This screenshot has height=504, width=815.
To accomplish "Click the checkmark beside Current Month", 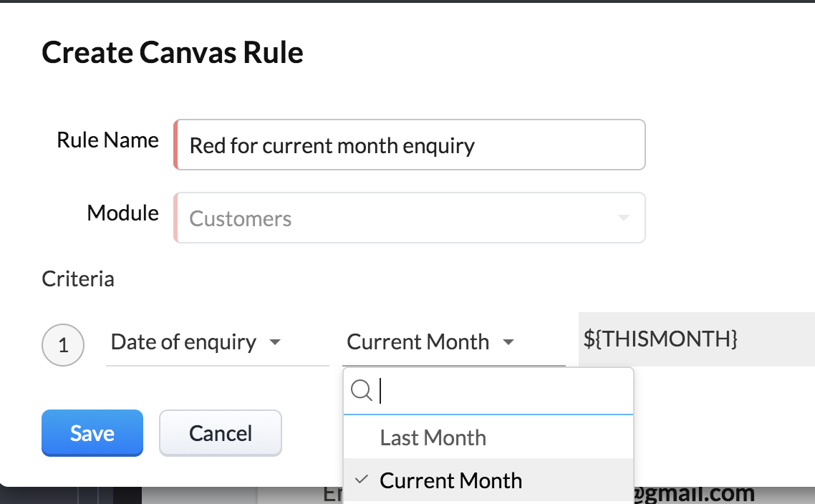I will pyautogui.click(x=362, y=480).
